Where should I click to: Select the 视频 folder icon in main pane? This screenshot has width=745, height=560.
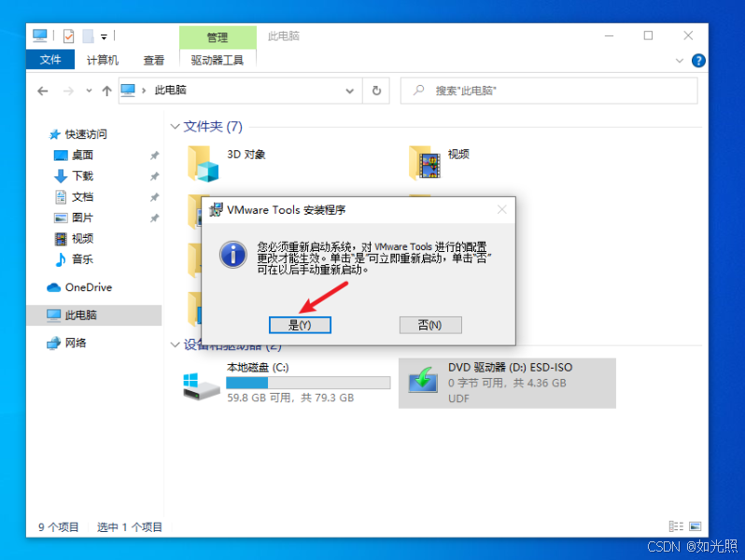pyautogui.click(x=425, y=163)
